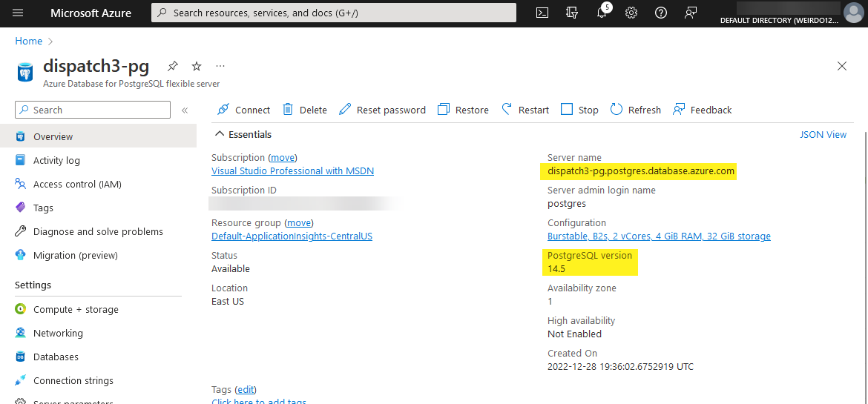The height and width of the screenshot is (404, 868).
Task: Collapse the left sidebar menu
Action: (x=185, y=110)
